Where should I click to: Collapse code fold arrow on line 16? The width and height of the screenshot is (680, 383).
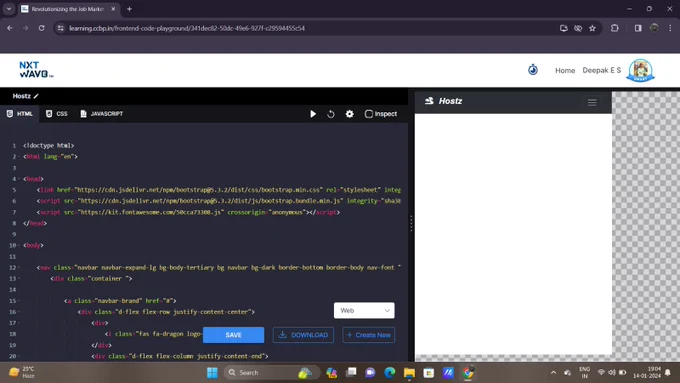coord(19,312)
